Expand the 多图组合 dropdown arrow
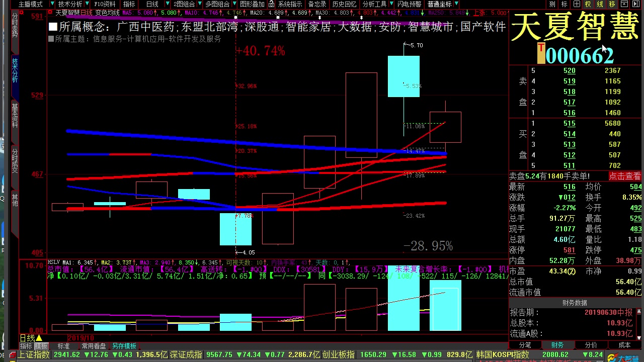644x362 pixels. tap(233, 4)
